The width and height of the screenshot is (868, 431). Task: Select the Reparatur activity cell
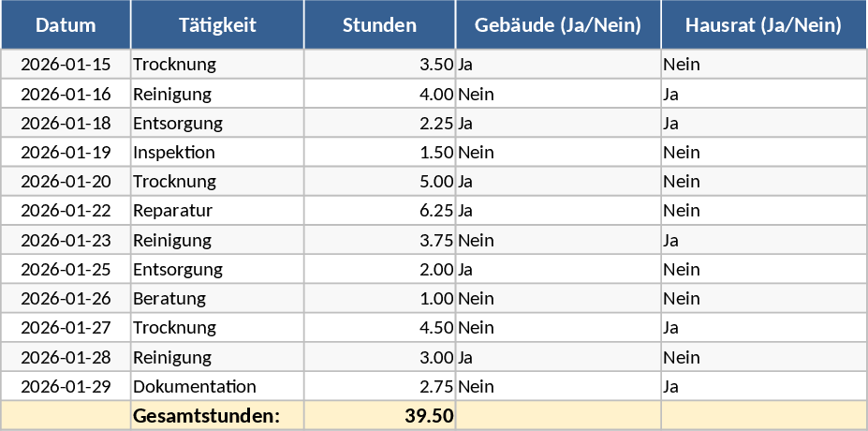coord(217,211)
